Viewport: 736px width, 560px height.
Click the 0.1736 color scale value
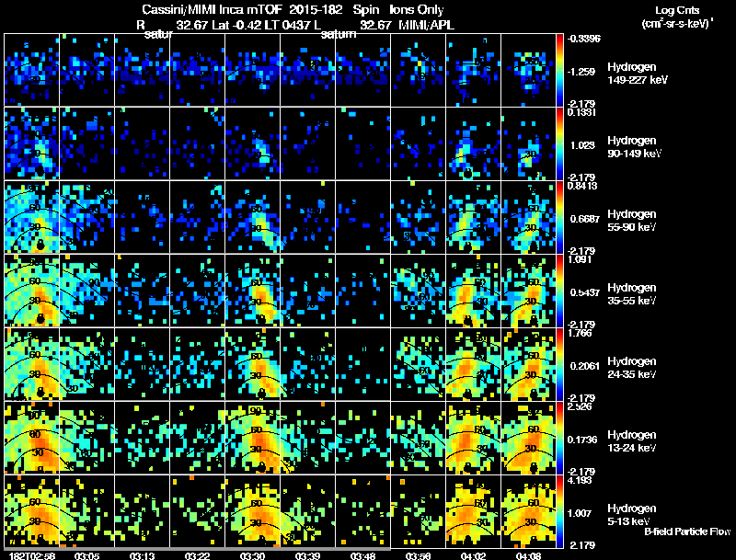pos(582,440)
